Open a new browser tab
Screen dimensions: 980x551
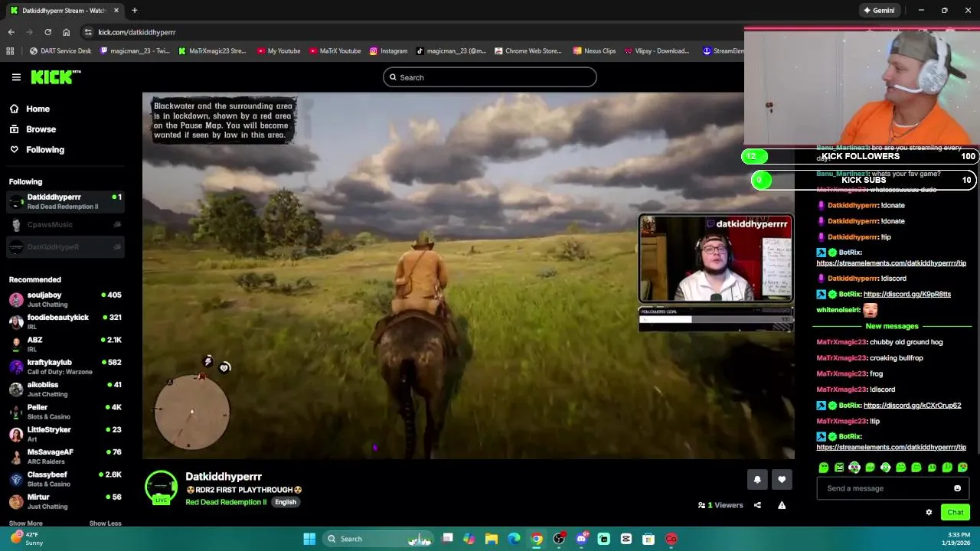click(134, 11)
